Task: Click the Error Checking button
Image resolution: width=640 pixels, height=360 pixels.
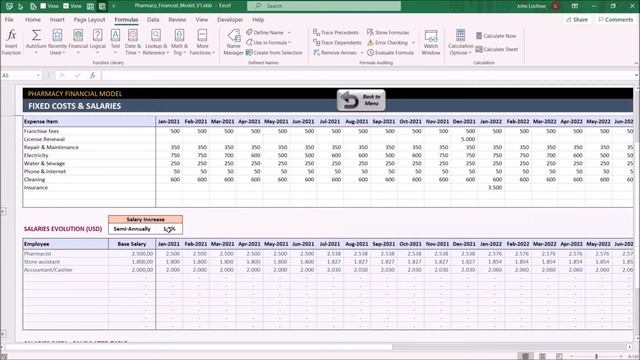Action: (387, 42)
